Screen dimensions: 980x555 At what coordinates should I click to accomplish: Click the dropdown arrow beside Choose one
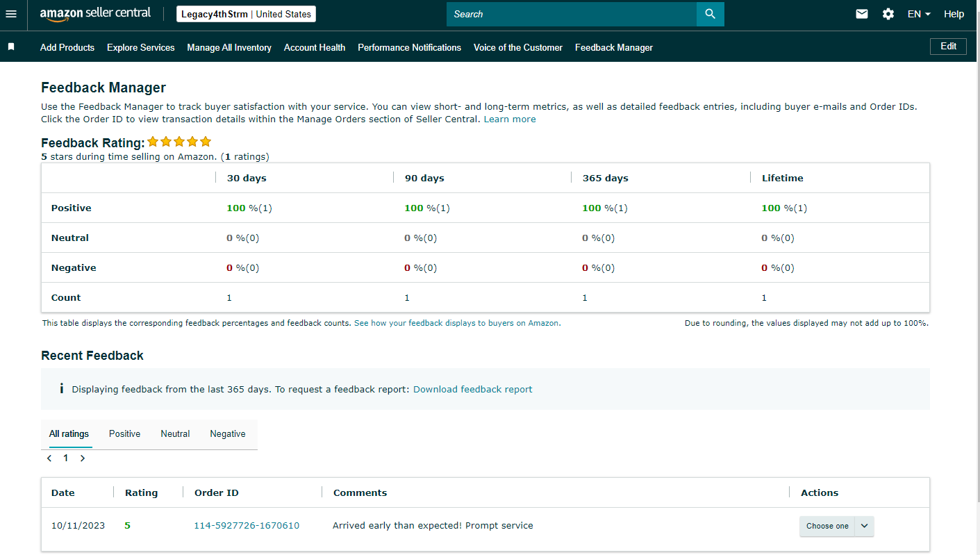[865, 526]
